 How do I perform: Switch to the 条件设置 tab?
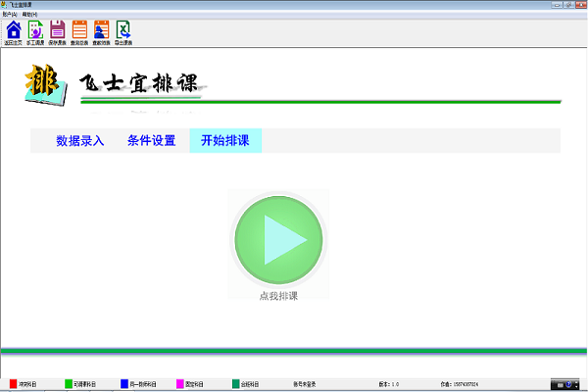click(152, 141)
